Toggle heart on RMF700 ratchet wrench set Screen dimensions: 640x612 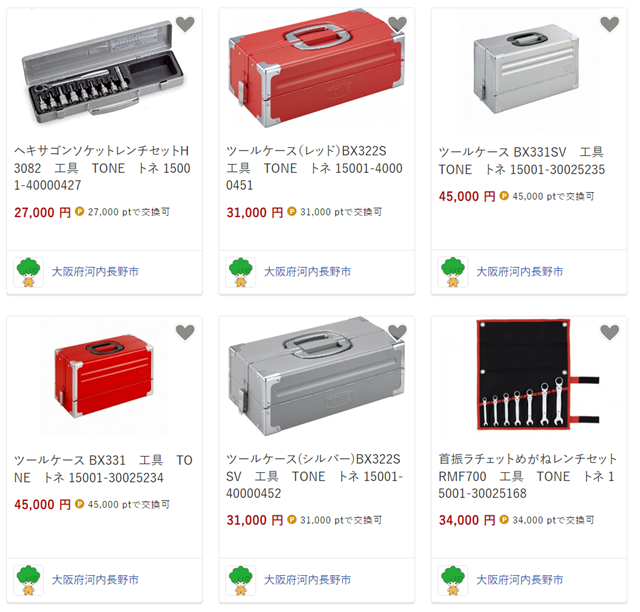tap(610, 332)
